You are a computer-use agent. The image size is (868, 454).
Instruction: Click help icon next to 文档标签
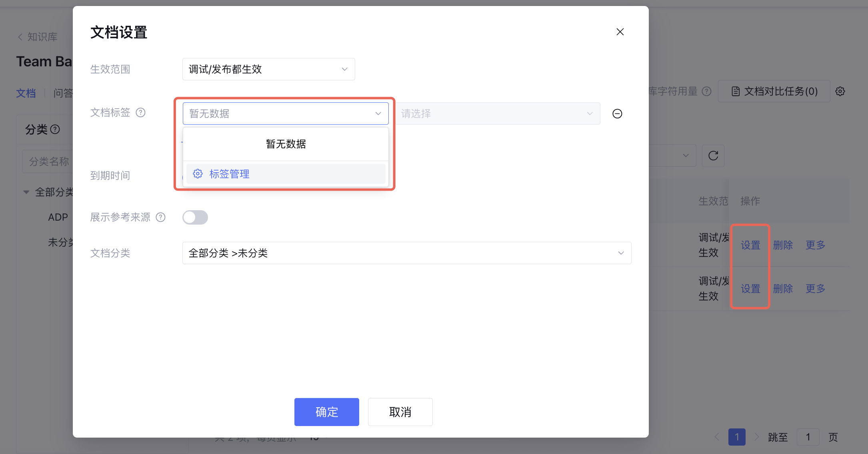coord(140,113)
